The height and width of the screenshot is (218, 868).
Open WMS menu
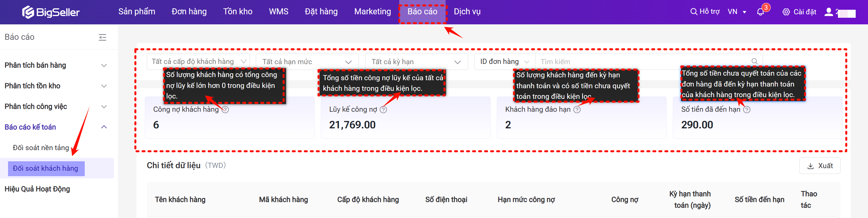point(279,12)
